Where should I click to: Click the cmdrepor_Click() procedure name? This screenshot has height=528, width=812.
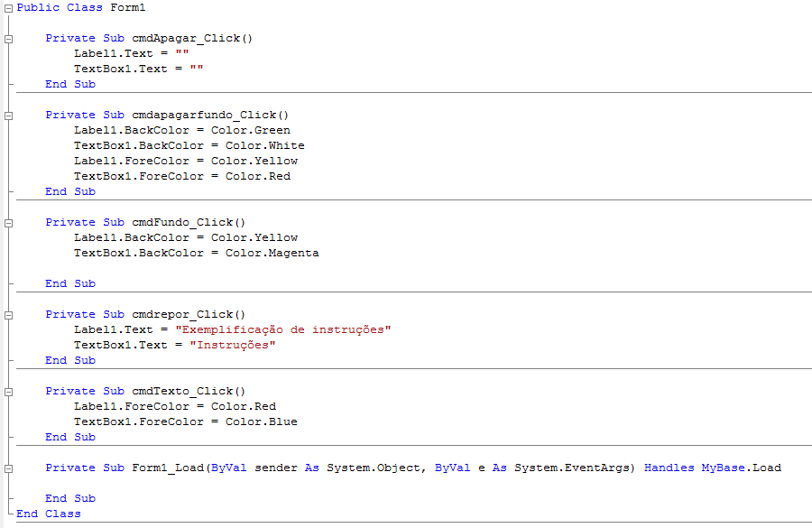tap(189, 314)
